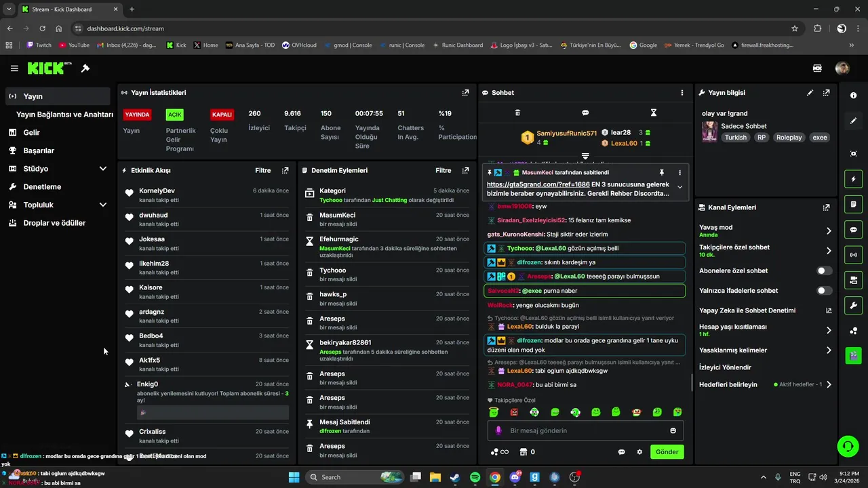Pop out the Denetim Eylemleri panel
This screenshot has width=868, height=488.
point(465,171)
